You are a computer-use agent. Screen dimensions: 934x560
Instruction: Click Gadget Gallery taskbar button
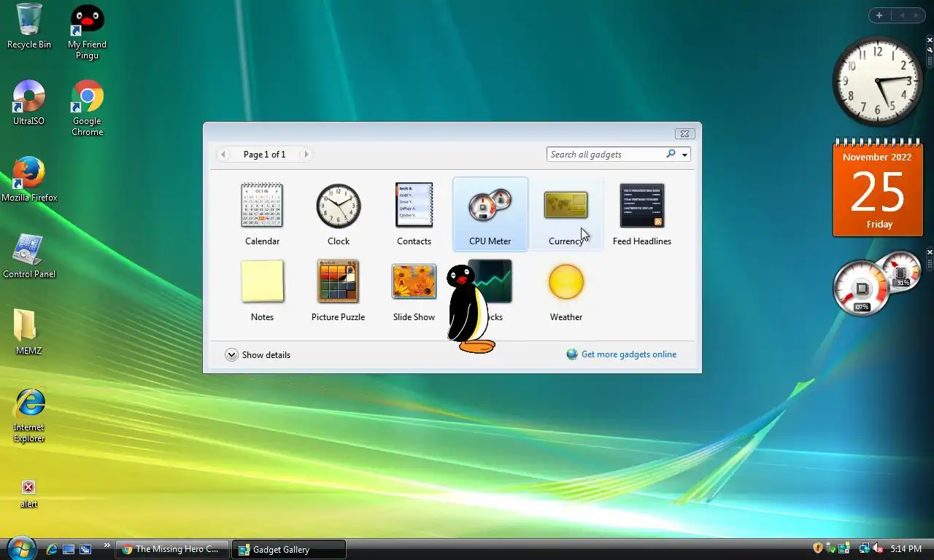289,549
